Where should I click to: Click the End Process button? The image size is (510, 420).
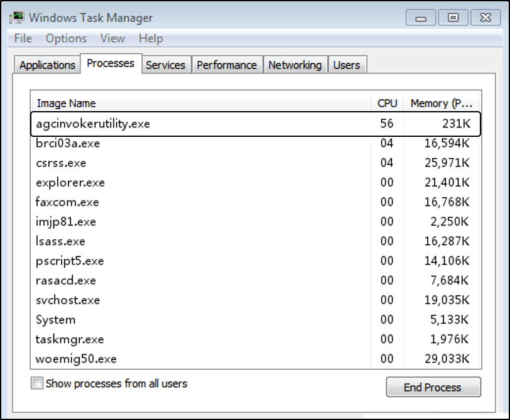click(x=433, y=387)
